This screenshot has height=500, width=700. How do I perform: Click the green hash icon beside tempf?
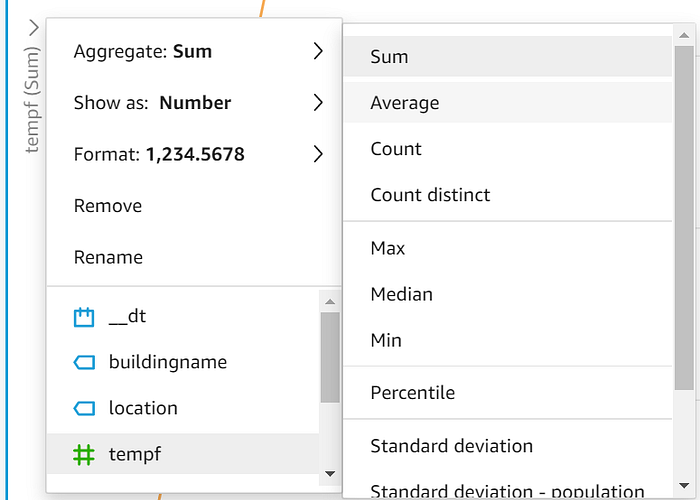tap(84, 454)
